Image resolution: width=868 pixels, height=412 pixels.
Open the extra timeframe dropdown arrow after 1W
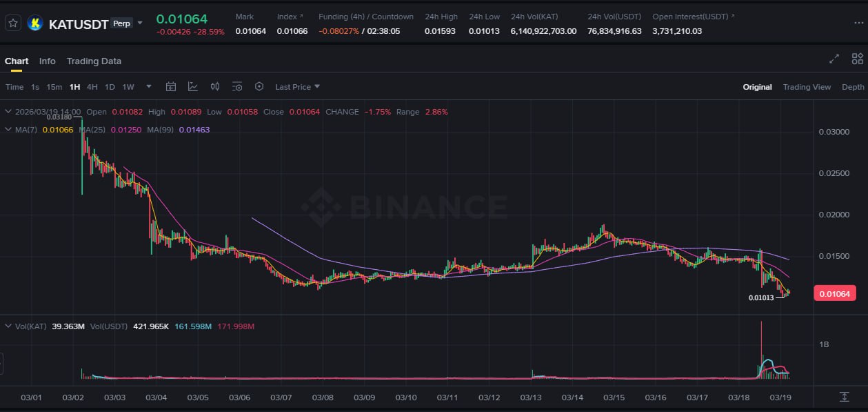click(148, 86)
